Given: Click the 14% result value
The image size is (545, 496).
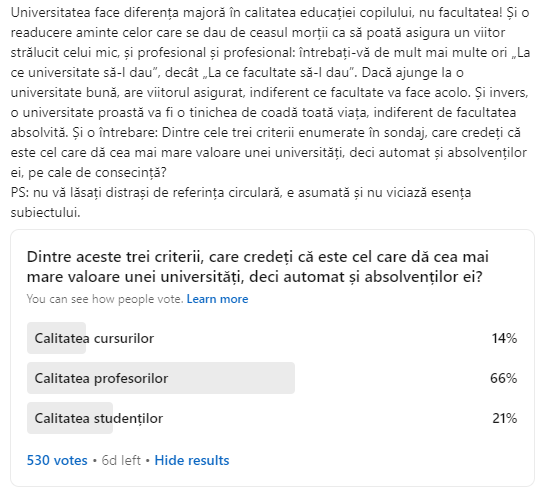Looking at the screenshot, I should [x=504, y=338].
